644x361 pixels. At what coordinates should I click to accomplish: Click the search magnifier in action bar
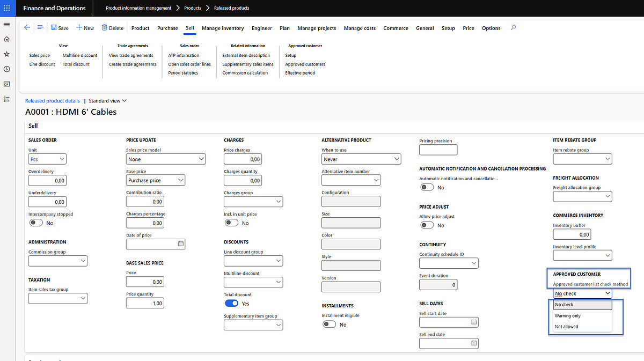tap(513, 27)
